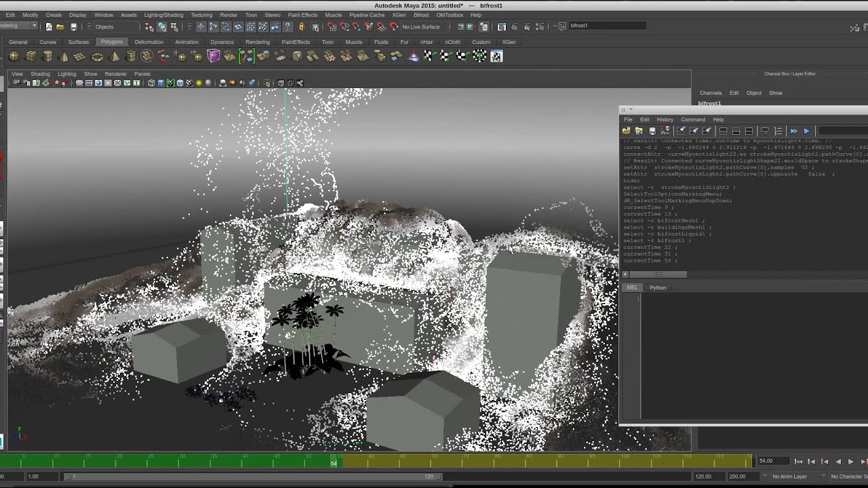
Task: Expand the input field mode arrow
Action: (555, 26)
